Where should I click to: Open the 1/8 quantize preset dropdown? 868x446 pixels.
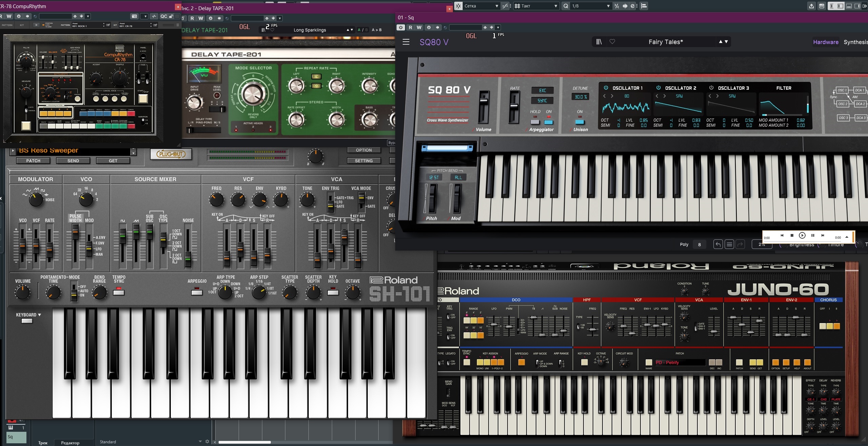[x=590, y=6]
